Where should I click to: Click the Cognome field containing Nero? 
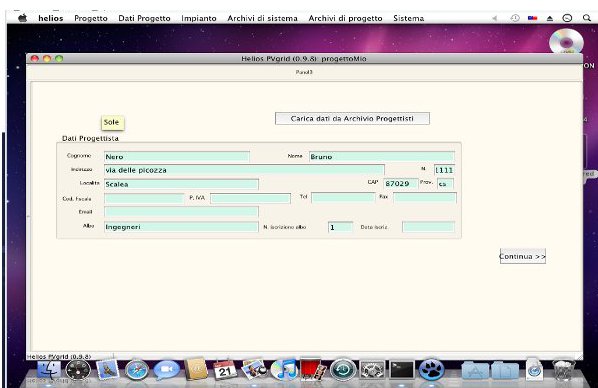click(x=177, y=156)
